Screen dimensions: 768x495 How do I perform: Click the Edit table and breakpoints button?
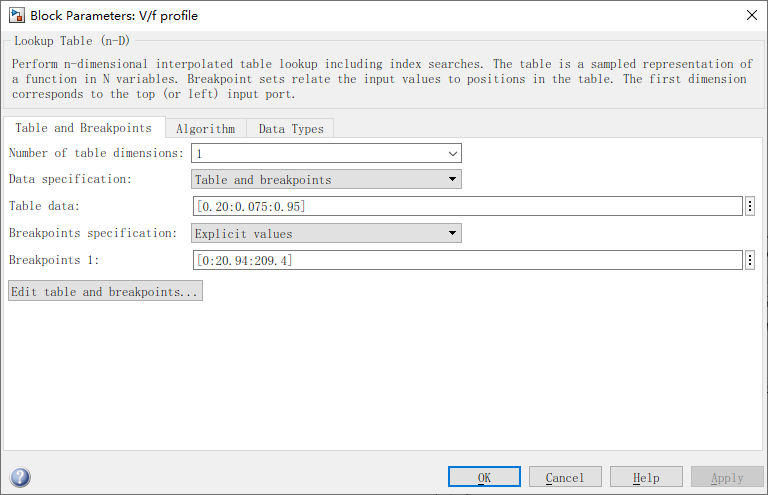click(x=105, y=291)
